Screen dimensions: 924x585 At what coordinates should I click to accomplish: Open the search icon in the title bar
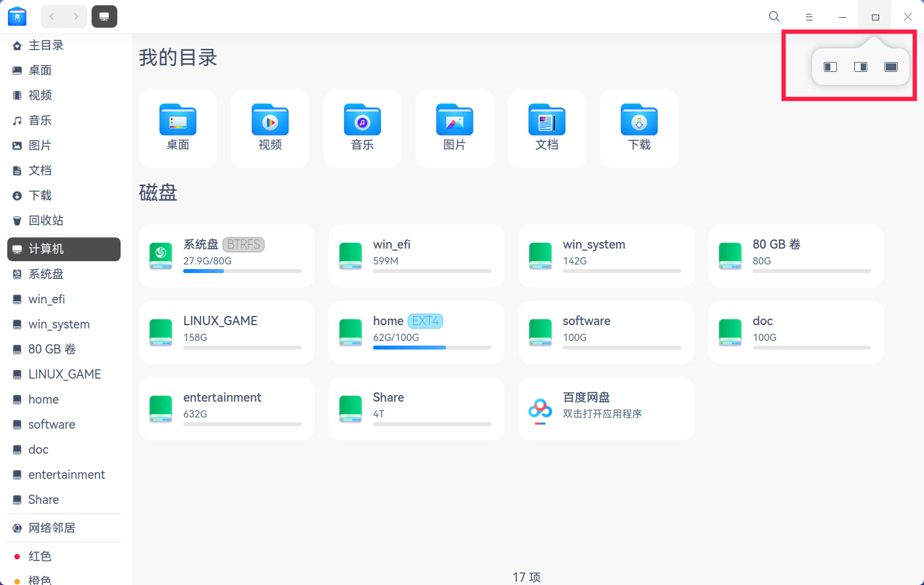pos(774,16)
